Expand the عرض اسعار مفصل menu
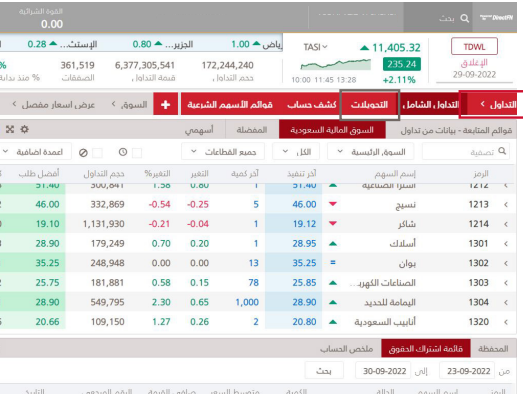The width and height of the screenshot is (523, 394). click(53, 105)
